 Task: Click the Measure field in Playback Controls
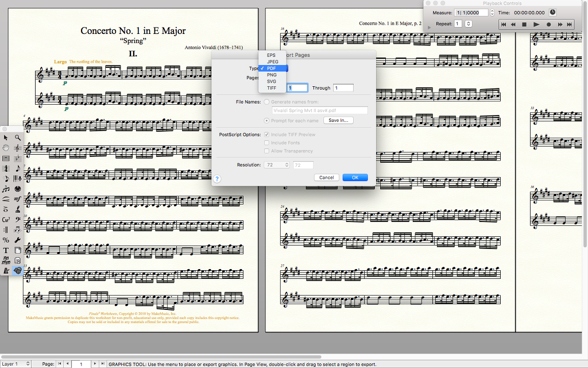click(x=471, y=13)
